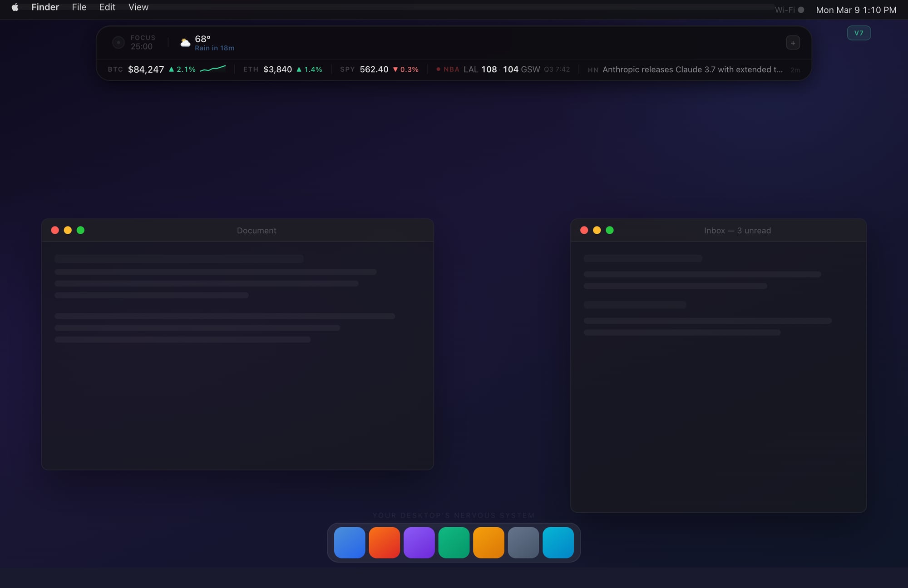This screenshot has height=588, width=908.
Task: Launch the purple app from the dock
Action: tap(419, 542)
